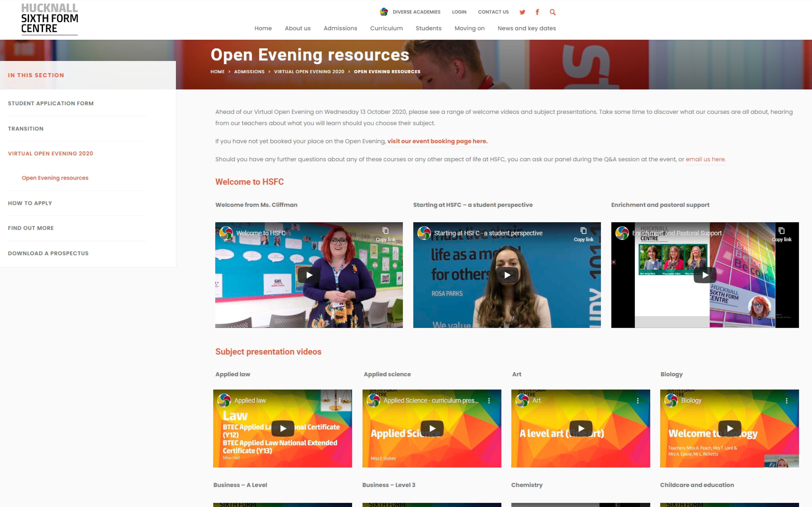Open the About us menu
This screenshot has height=507, width=812.
click(x=298, y=28)
